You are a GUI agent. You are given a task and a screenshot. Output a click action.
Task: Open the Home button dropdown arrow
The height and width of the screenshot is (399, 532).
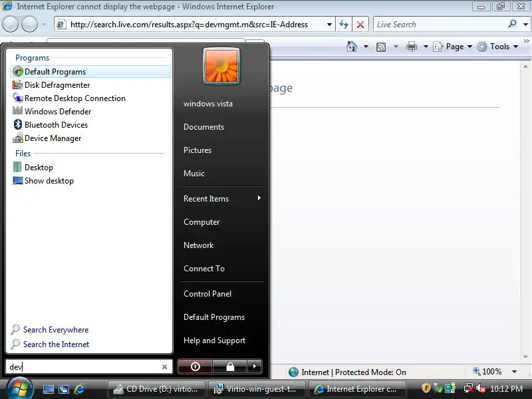[366, 47]
